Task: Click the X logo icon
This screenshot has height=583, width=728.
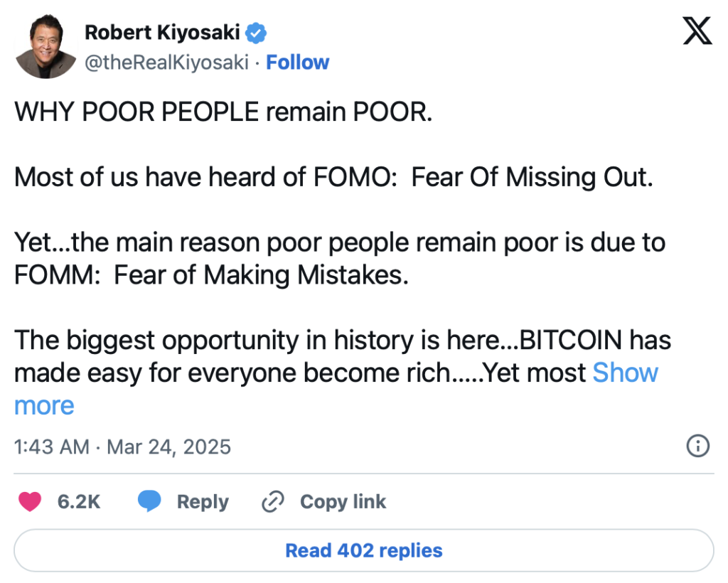Action: coord(697,30)
